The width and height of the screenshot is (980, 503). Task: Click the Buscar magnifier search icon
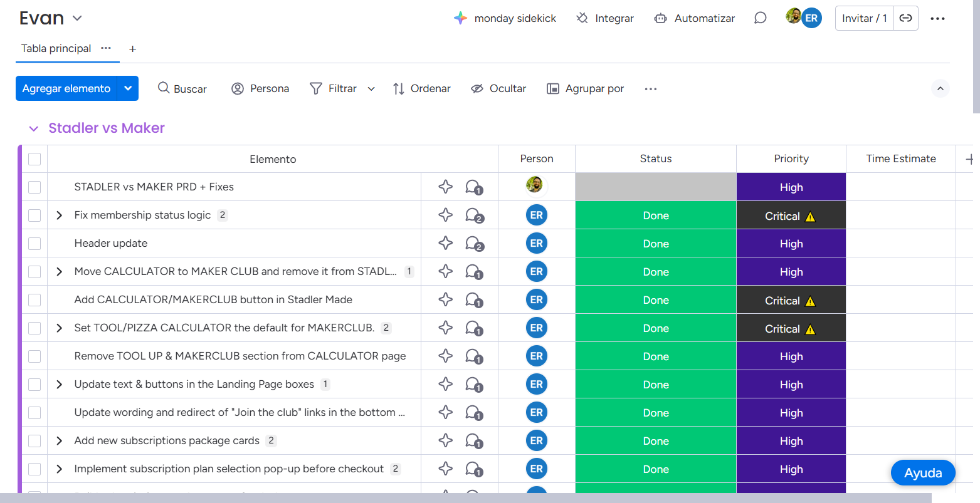164,88
